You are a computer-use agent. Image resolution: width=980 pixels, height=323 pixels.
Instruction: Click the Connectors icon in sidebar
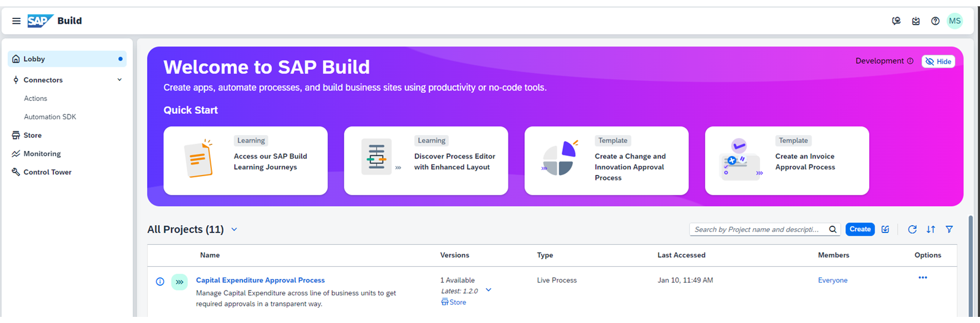pyautogui.click(x=16, y=80)
